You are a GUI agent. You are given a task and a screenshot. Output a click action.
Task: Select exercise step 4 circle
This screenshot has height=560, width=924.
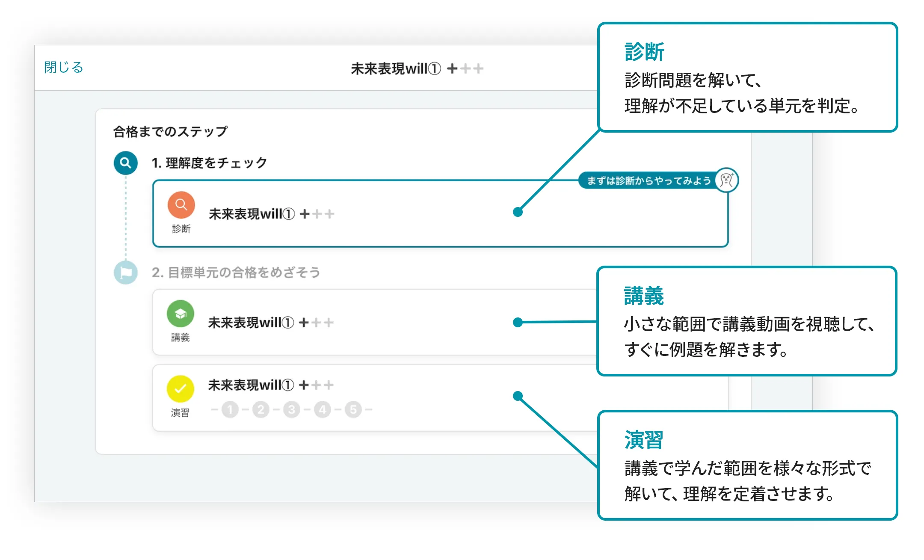[323, 409]
